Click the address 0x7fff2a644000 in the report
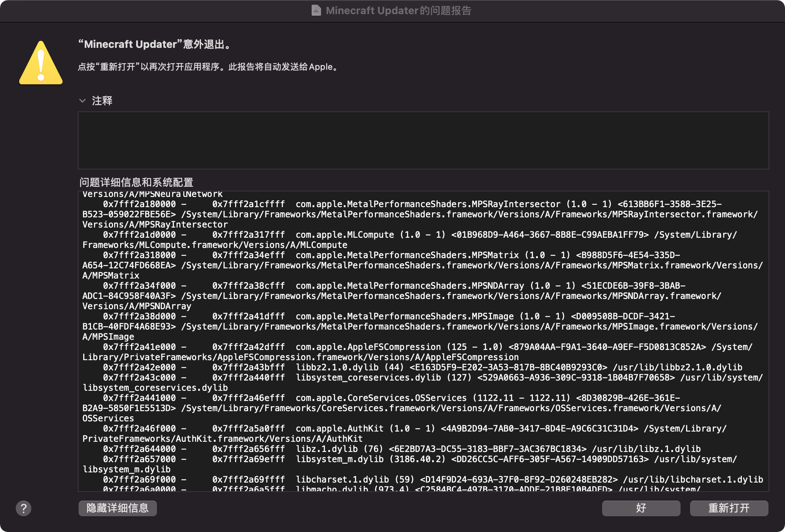 [139, 449]
